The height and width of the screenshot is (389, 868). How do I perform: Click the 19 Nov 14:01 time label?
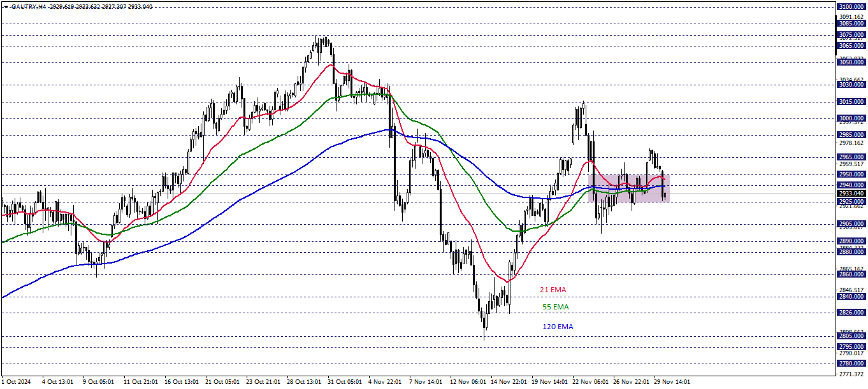pyautogui.click(x=549, y=382)
